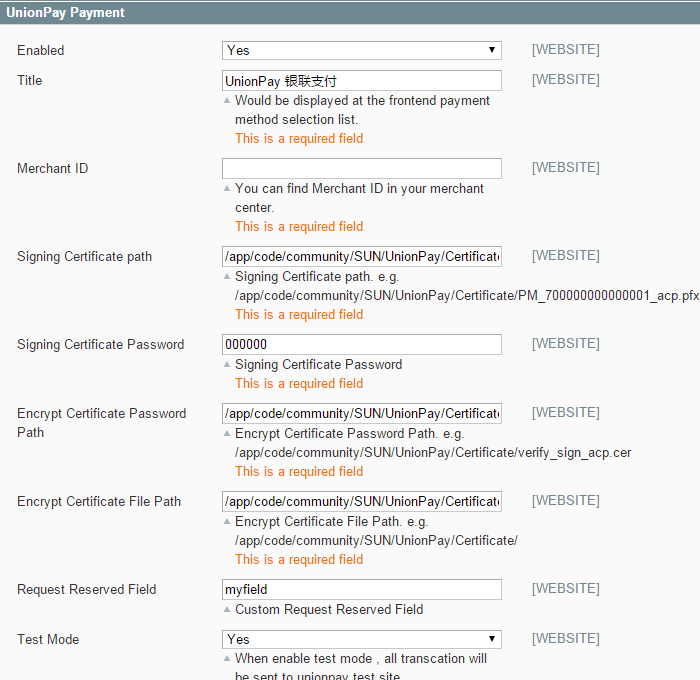
Task: Click the [WEBSITE] scope label beside Enabled
Action: [565, 50]
